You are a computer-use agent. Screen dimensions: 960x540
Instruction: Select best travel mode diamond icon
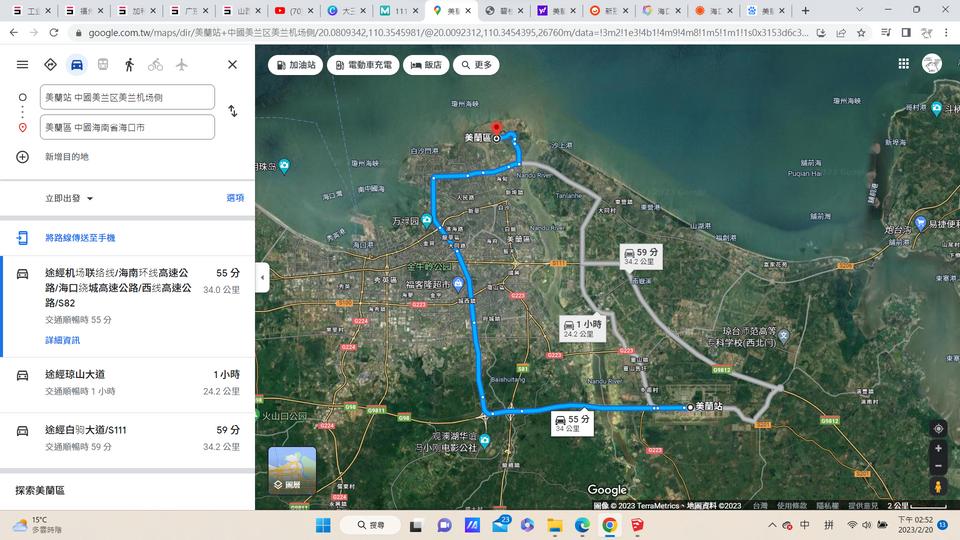[50, 64]
